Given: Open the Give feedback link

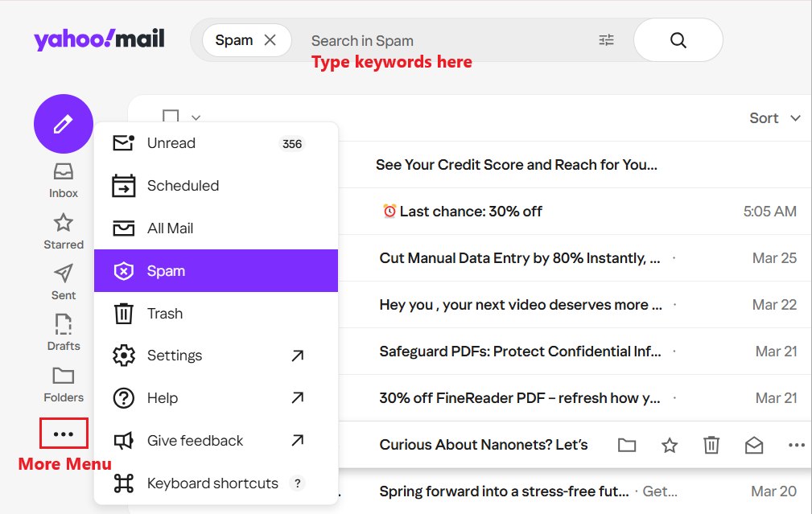Looking at the screenshot, I should point(195,440).
